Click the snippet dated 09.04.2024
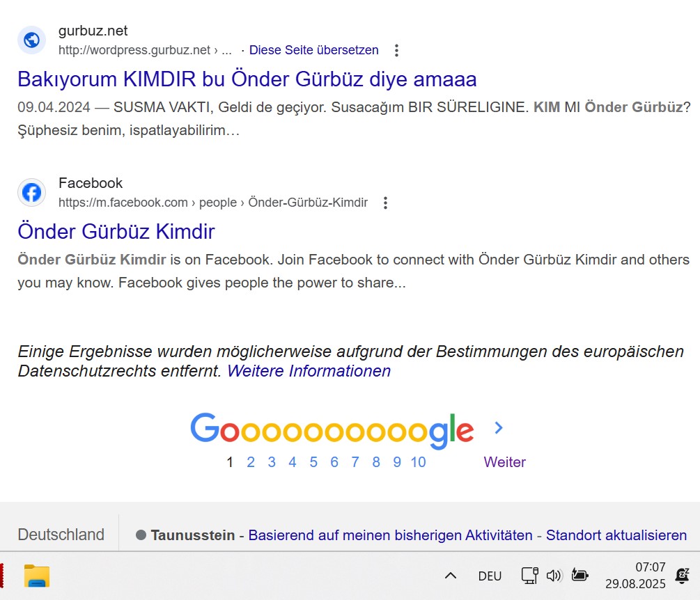This screenshot has height=600, width=700. (x=354, y=118)
